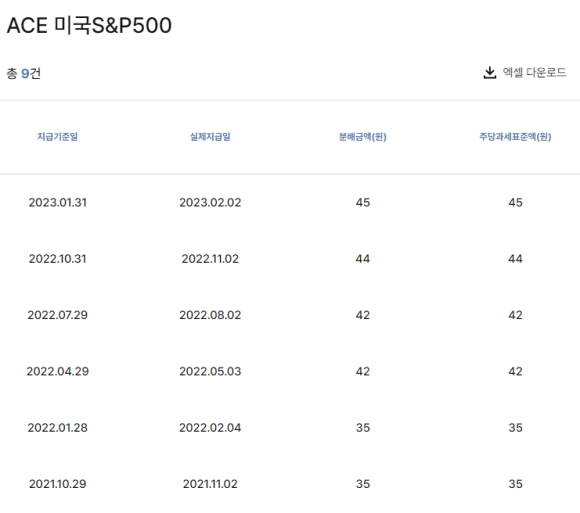The image size is (580, 513).
Task: Select actual payment date 2022.02.04
Action: point(210,428)
